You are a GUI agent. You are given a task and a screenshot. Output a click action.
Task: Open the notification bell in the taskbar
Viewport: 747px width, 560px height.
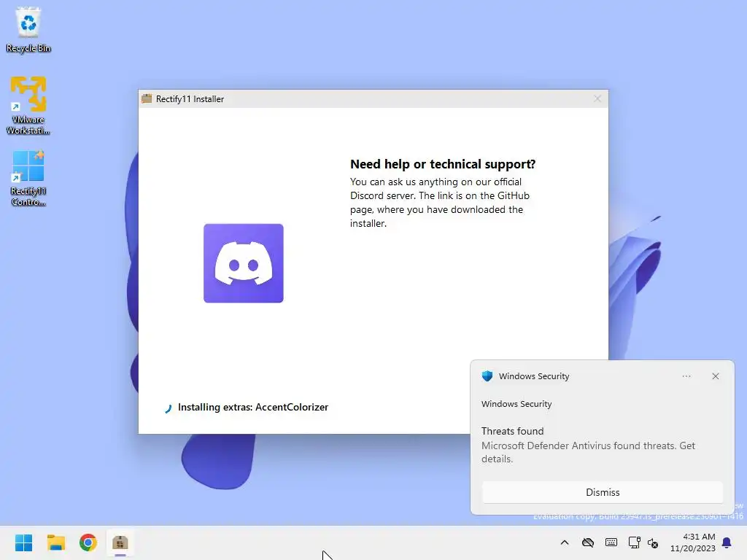click(727, 542)
